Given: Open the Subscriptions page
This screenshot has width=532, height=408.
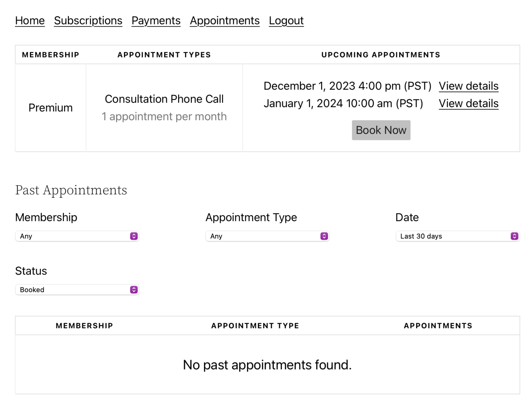Looking at the screenshot, I should [88, 20].
